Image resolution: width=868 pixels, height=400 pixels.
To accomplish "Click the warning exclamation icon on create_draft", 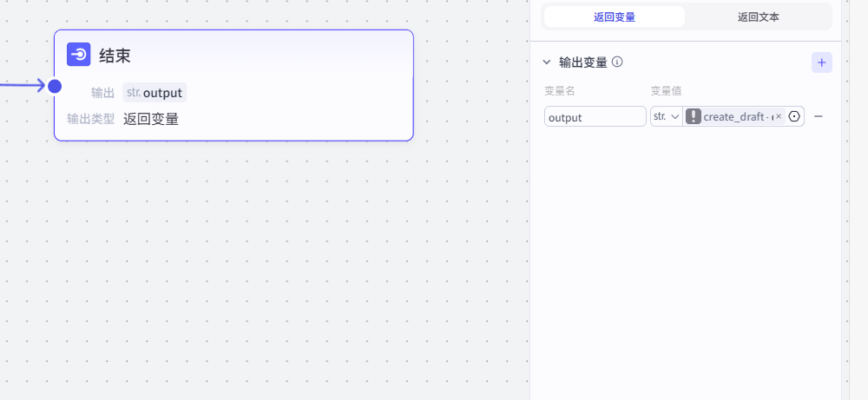I will point(694,116).
